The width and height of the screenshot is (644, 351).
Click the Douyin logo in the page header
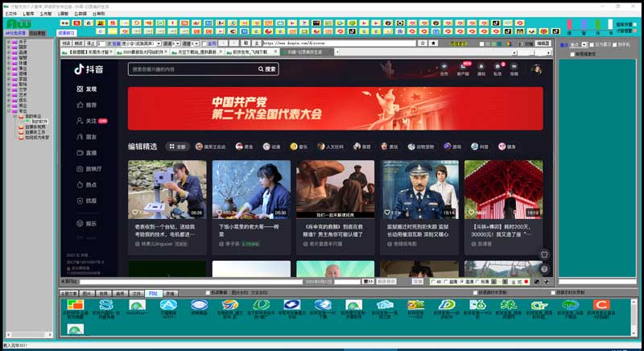pos(89,69)
